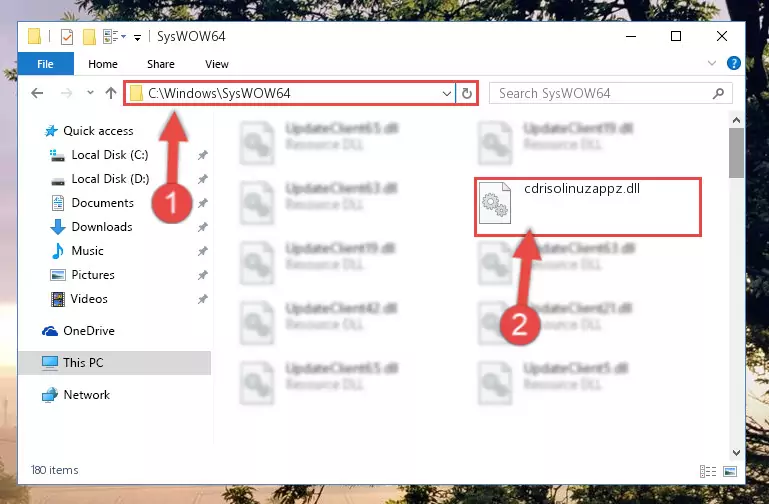Click the pin icon next to Downloads

pyautogui.click(x=203, y=227)
